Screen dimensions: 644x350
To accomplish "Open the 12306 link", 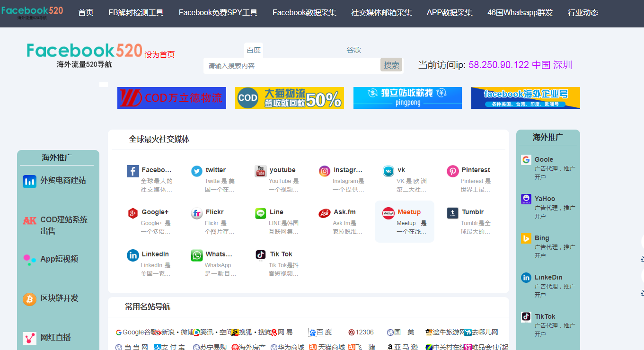I will [361, 332].
